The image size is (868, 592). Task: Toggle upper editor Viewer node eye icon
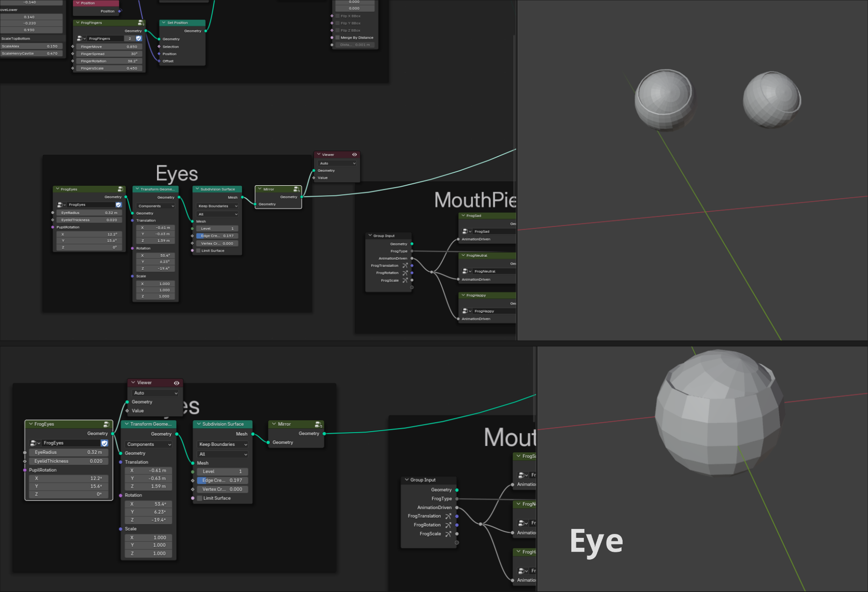click(x=354, y=154)
